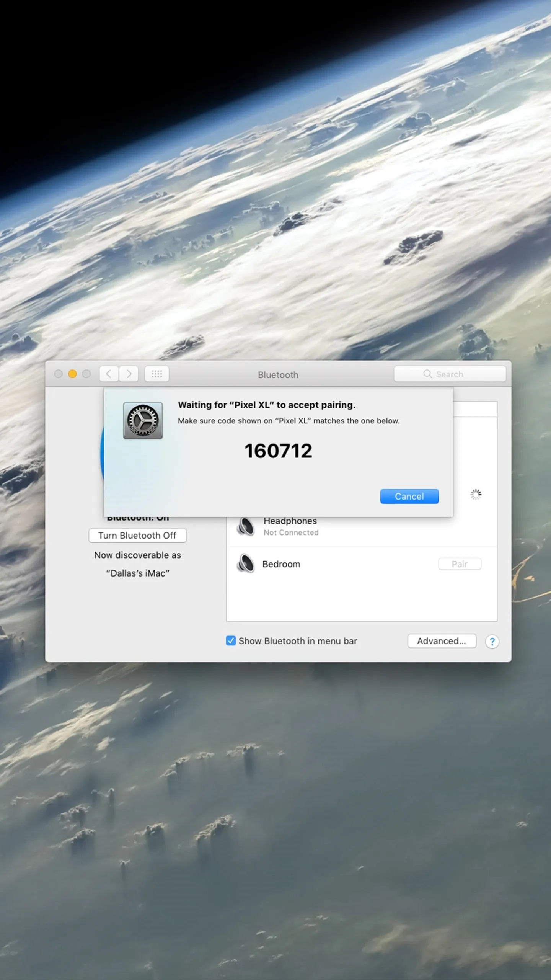Viewport: 551px width, 980px height.
Task: Click the Bedroom speaker icon
Action: click(x=245, y=563)
